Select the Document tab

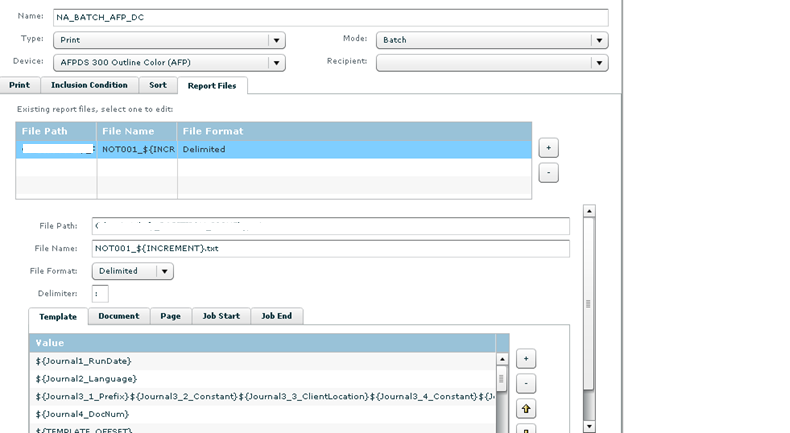pyautogui.click(x=119, y=316)
